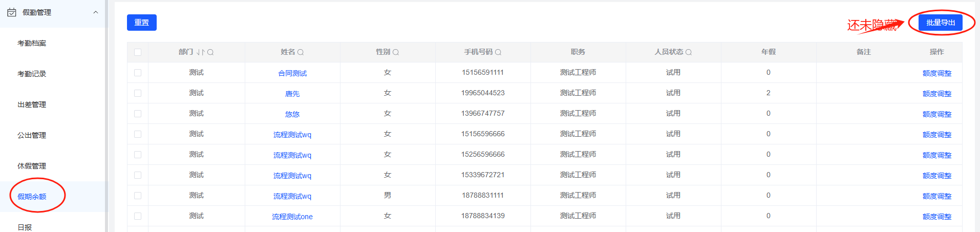Screen dimensions: 980x232
Task: Navigate to 休假管理
Action: point(32,166)
